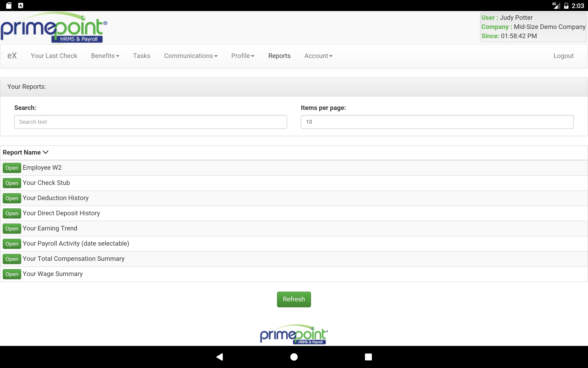Select the Reports menu item
Image resolution: width=588 pixels, height=368 pixels.
coord(280,56)
